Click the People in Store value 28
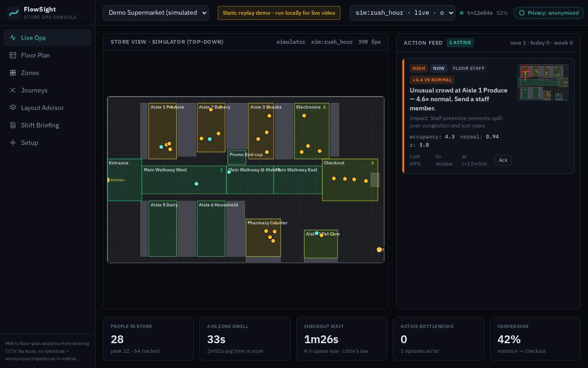The height and width of the screenshot is (368, 588). point(117,339)
